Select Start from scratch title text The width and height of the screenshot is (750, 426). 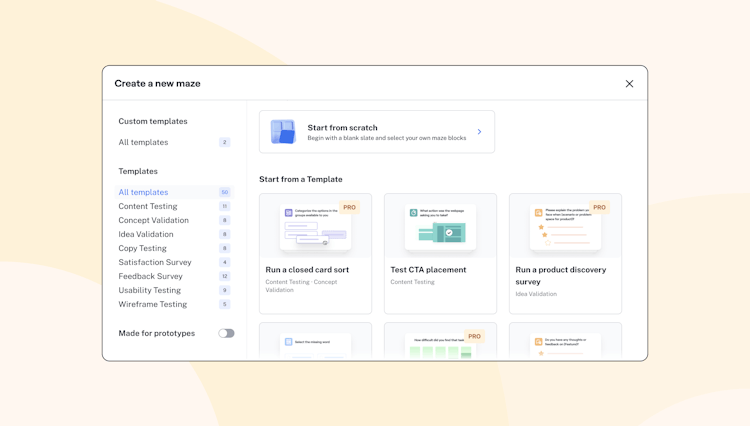point(342,128)
